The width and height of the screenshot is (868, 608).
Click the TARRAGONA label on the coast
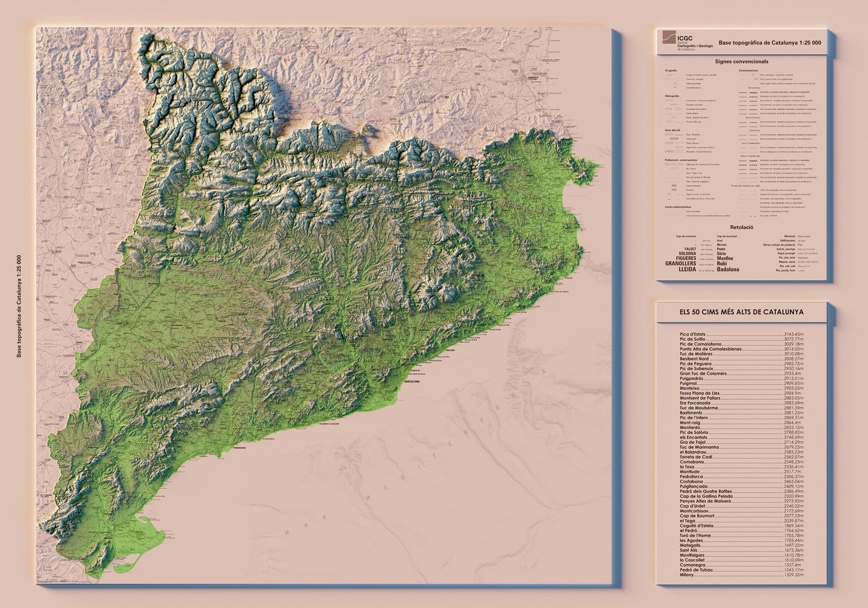[238, 448]
